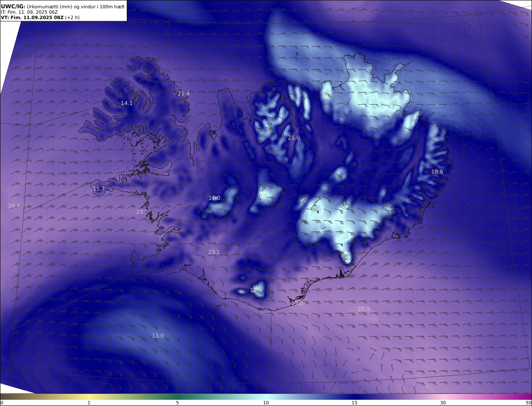Click the 24.4 value at the western edge
The image size is (532, 406).
coord(14,205)
